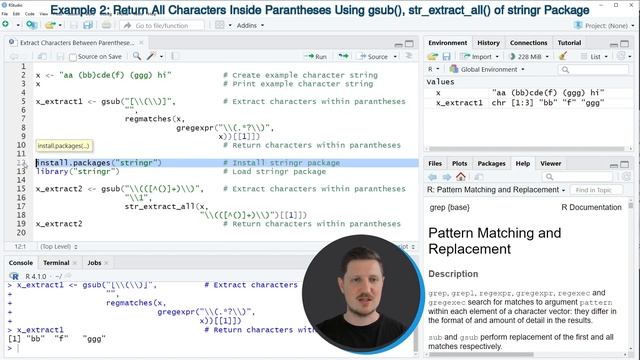Go forward in Help pane history
The width and height of the screenshot is (640, 360).
point(447,177)
